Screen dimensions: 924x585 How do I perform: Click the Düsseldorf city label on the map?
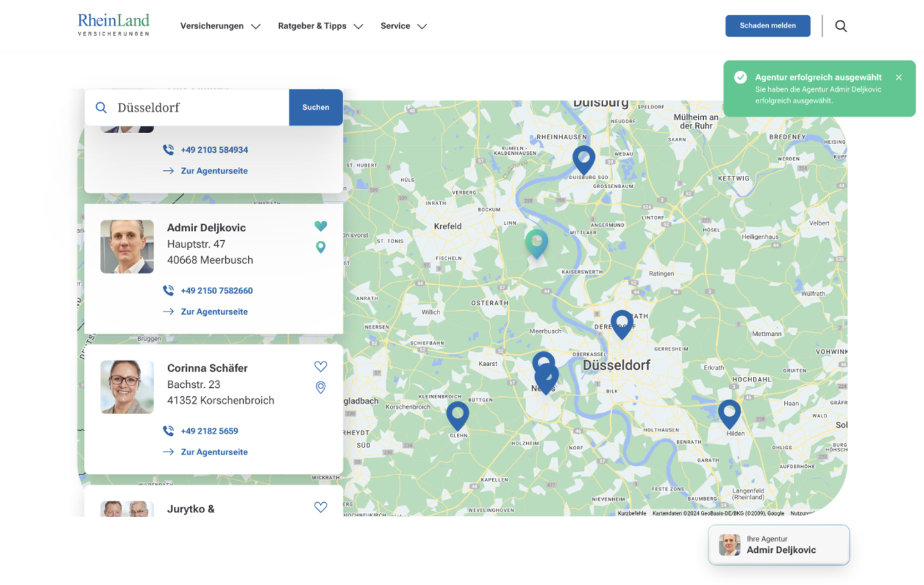tap(616, 365)
